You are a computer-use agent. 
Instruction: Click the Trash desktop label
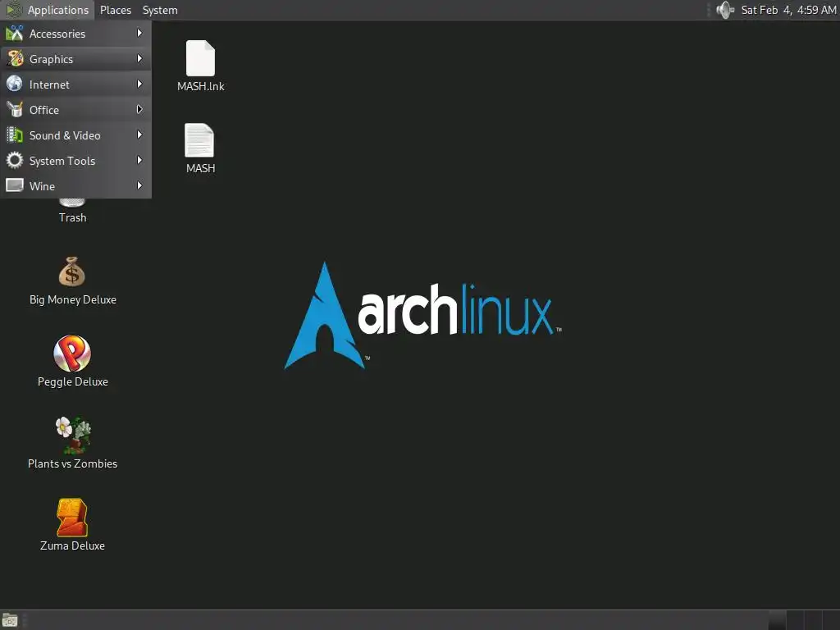pyautogui.click(x=72, y=217)
